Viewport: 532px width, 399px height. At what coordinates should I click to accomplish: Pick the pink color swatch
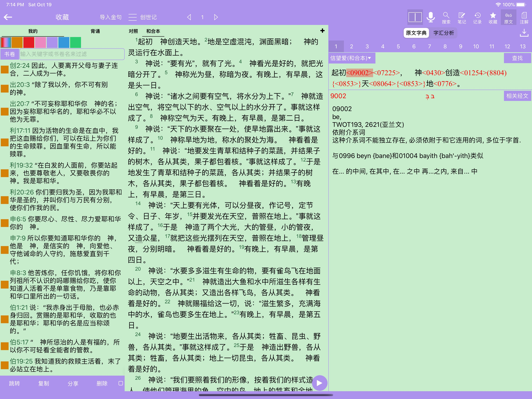(40, 42)
